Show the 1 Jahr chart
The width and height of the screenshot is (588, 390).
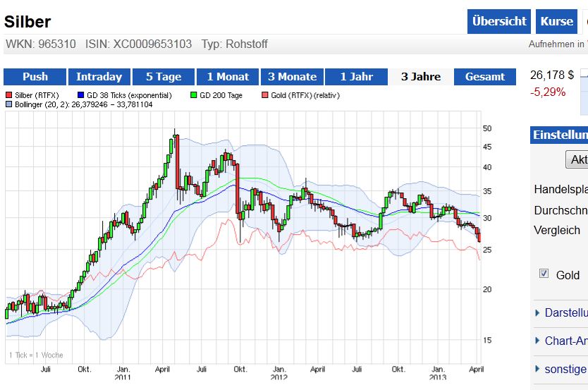pos(357,77)
